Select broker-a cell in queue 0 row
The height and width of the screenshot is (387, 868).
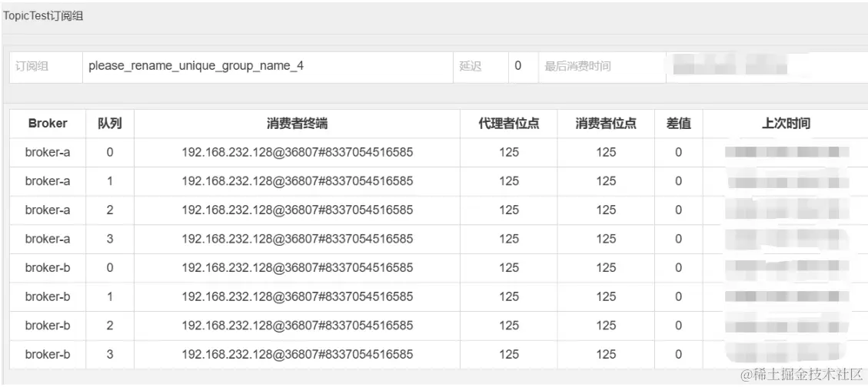click(48, 152)
